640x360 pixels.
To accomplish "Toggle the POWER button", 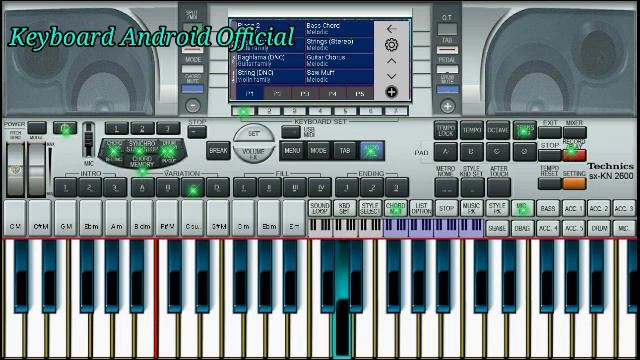I will point(37,128).
